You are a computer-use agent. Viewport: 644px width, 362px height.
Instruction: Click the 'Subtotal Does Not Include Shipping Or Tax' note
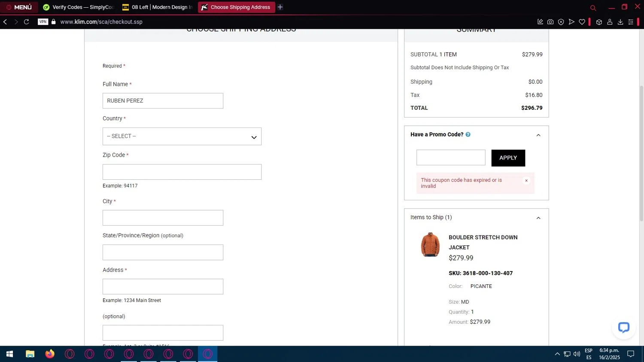459,68
